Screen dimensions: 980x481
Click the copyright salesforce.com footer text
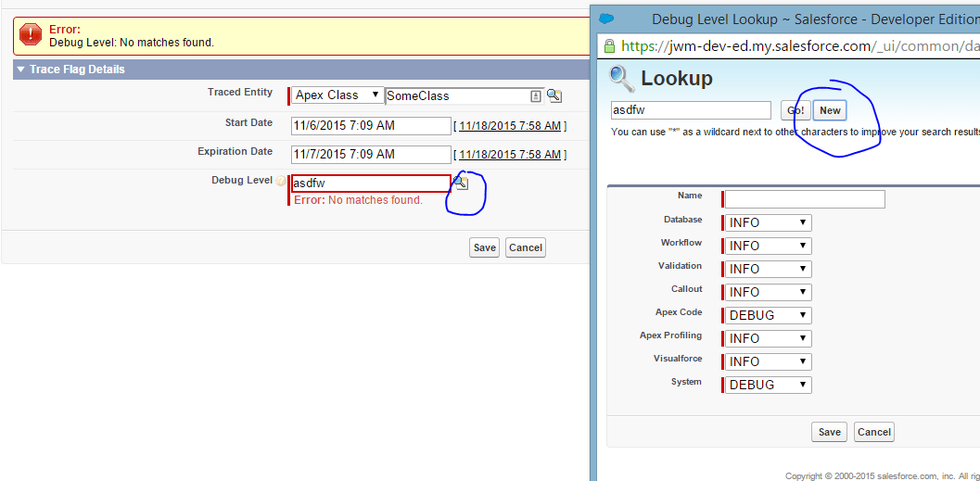(883, 476)
